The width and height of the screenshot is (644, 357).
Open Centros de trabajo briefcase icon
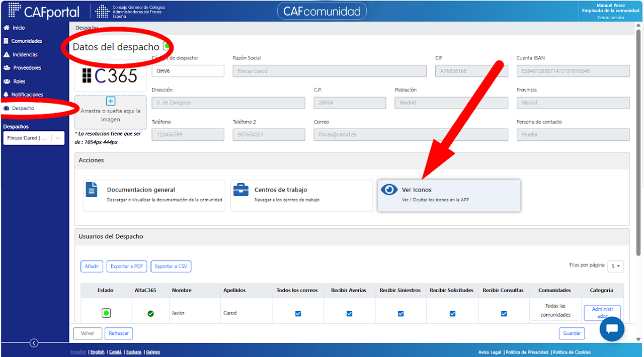(x=240, y=190)
